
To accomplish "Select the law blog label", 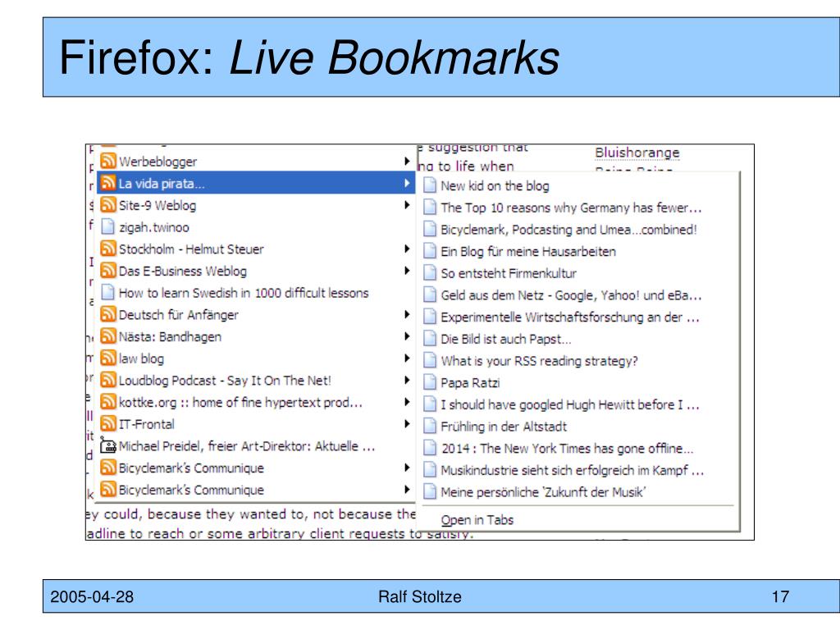I will click(x=141, y=358).
